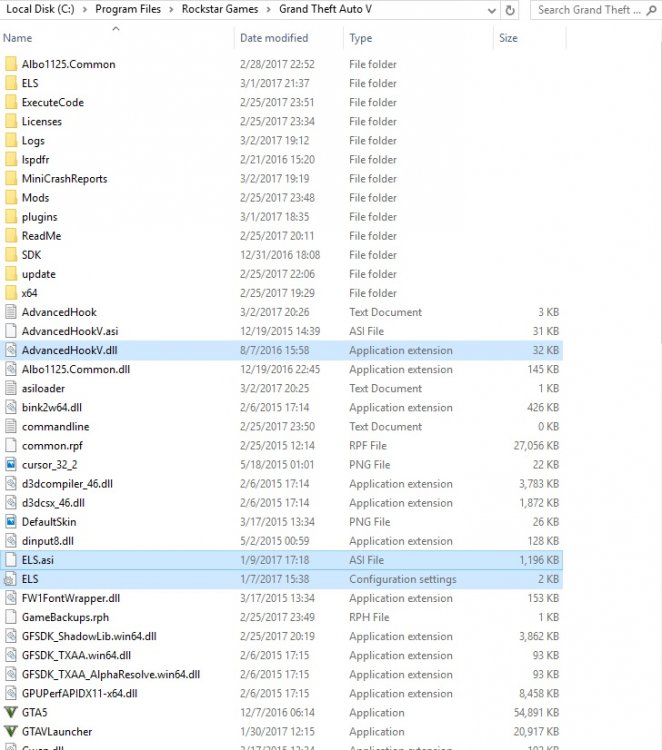
Task: Click the asiloader text document icon
Action: pyautogui.click(x=11, y=388)
